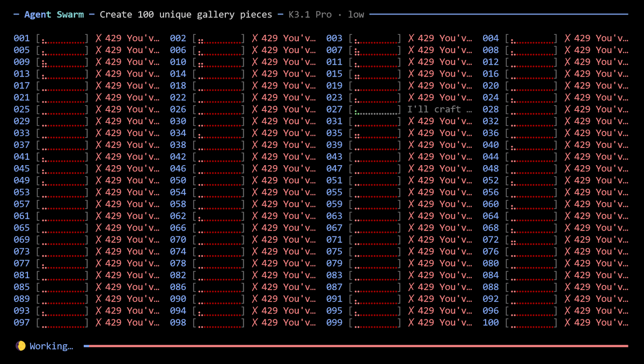Click the red X icon for agent 061

[x=99, y=216]
